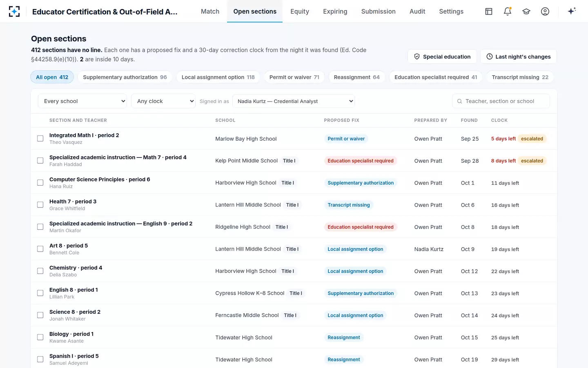Filter by Supplementary authorization 96

click(125, 77)
